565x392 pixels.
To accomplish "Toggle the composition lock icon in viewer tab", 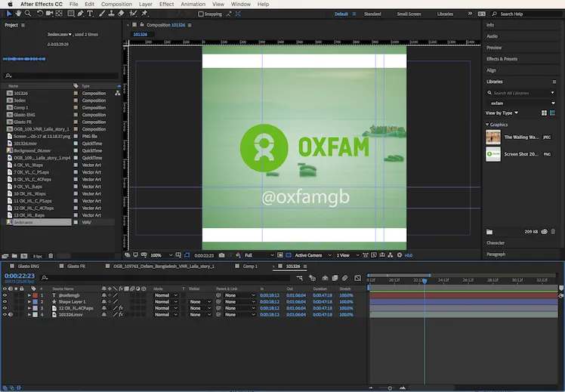I will click(142, 24).
